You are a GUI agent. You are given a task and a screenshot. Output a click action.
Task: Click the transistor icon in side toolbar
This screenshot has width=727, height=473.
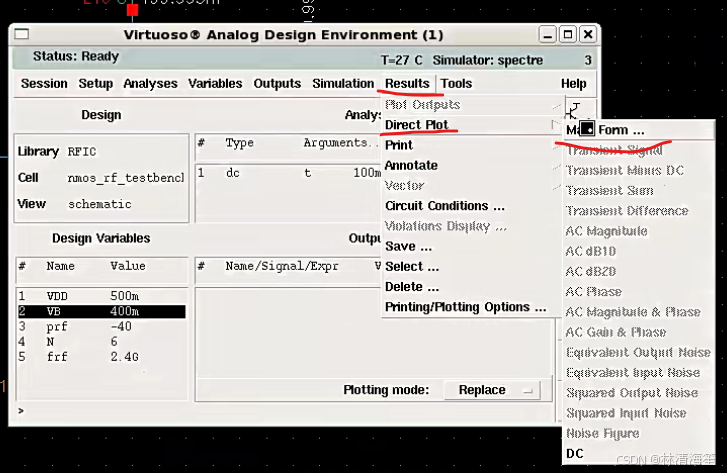tap(574, 112)
